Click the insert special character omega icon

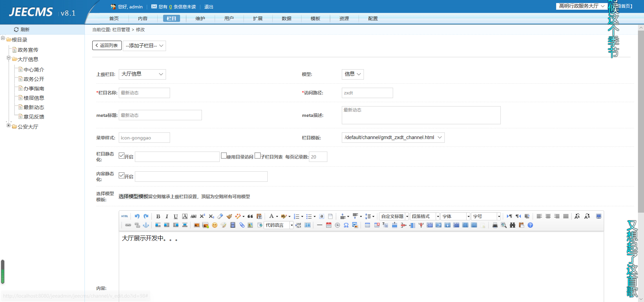pyautogui.click(x=346, y=225)
